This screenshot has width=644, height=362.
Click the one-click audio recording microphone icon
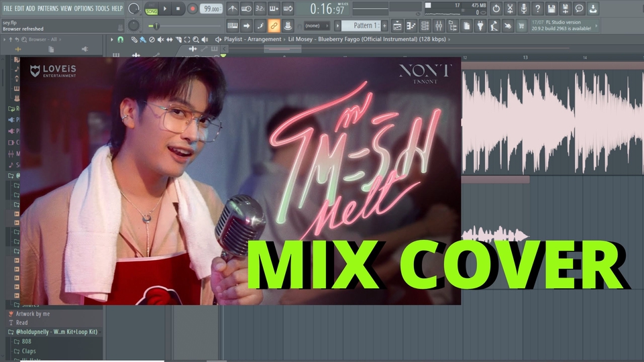pos(524,8)
